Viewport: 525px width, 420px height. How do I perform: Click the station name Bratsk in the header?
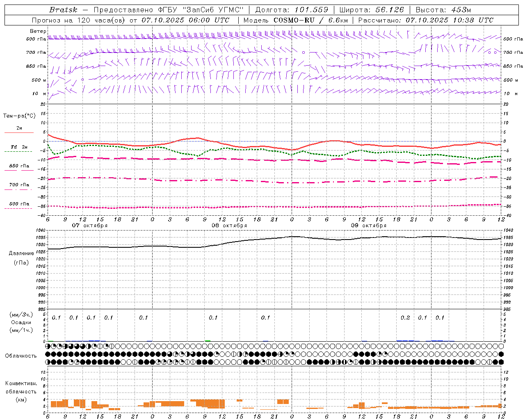tap(63, 10)
